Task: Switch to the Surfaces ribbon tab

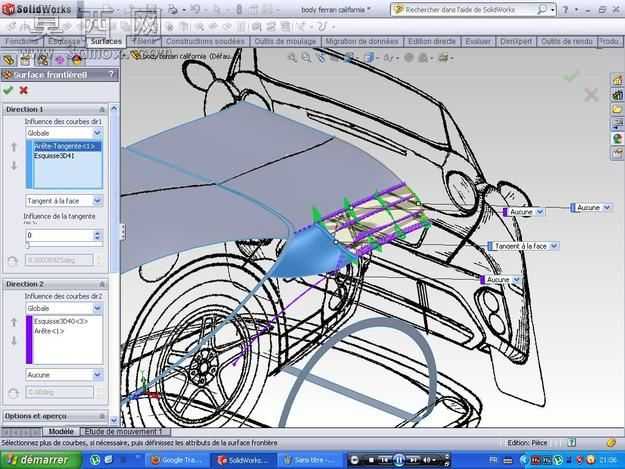Action: pos(106,41)
